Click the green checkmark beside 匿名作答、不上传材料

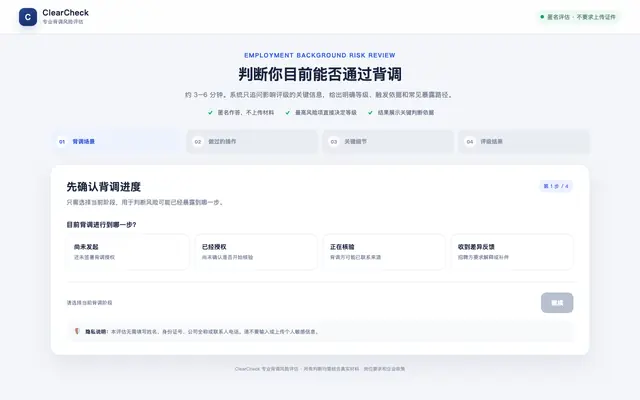[x=210, y=112]
